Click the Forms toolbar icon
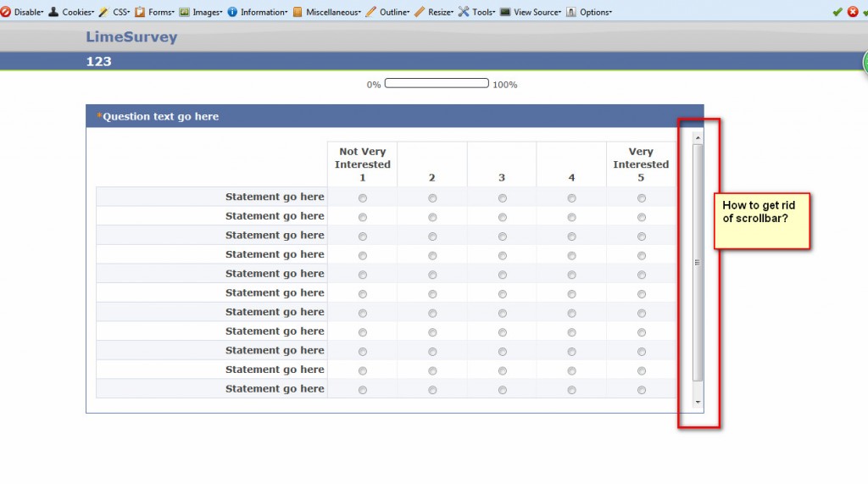Screen dimensions: 868x484 141,12
